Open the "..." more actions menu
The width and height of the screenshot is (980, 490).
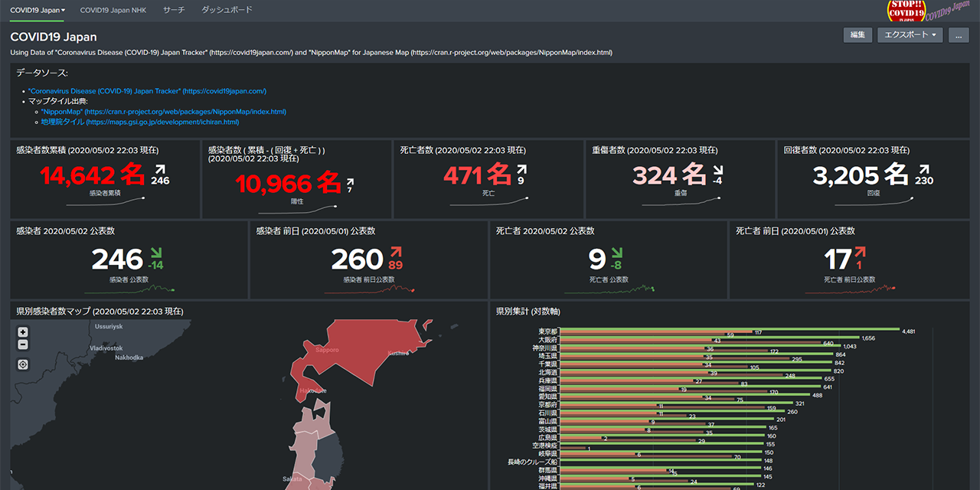(x=958, y=34)
